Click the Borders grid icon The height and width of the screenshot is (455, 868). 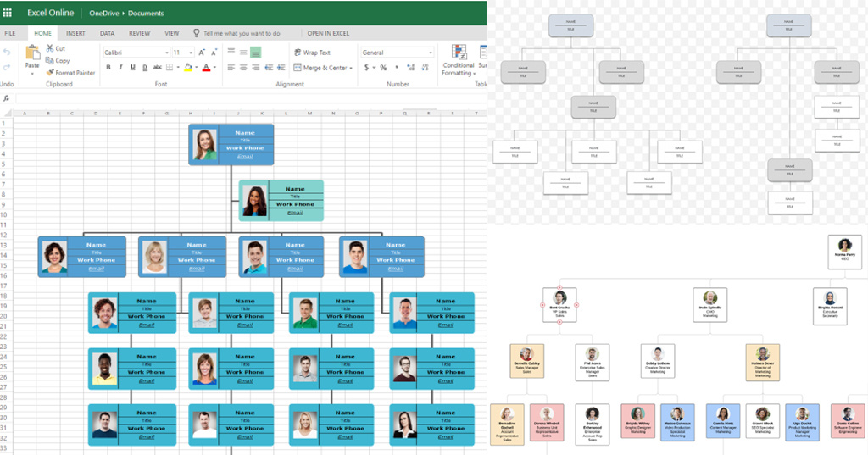tap(170, 68)
